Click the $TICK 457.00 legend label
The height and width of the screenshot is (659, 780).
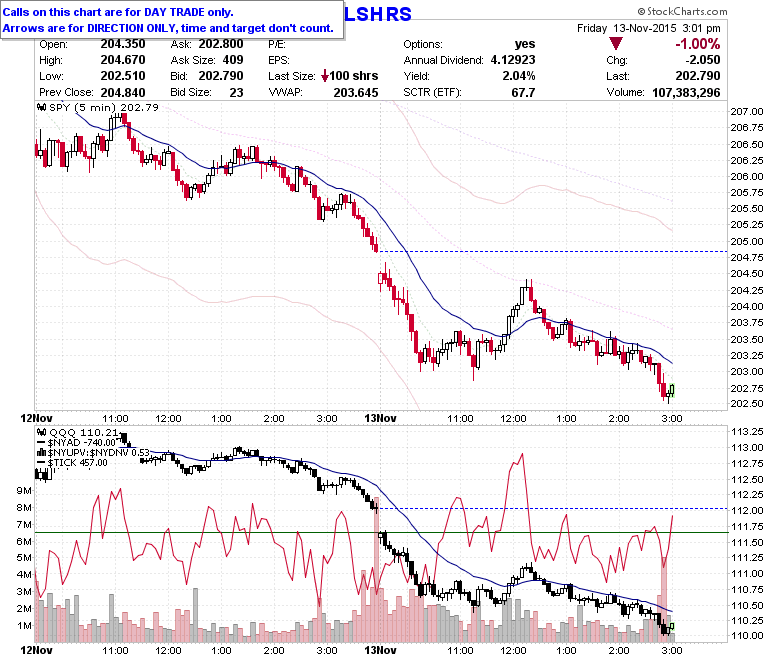[x=78, y=463]
